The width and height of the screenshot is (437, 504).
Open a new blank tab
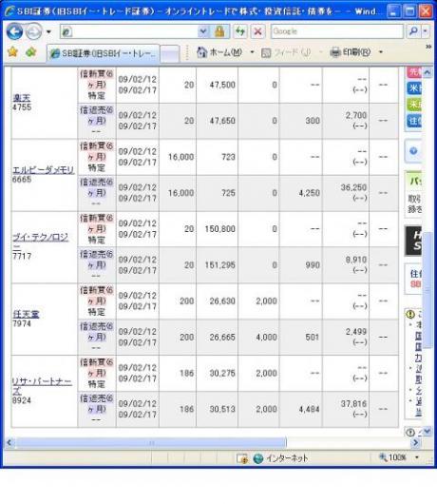click(169, 53)
